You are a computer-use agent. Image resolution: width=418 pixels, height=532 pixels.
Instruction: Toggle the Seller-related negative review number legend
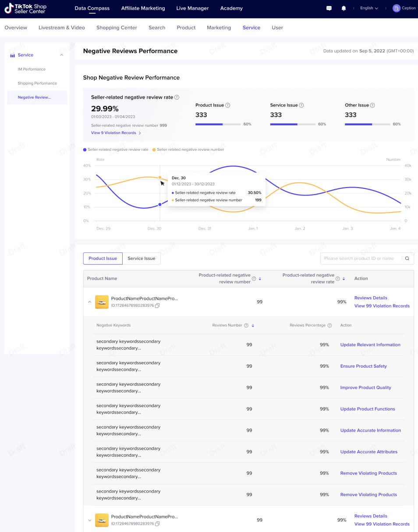188,149
